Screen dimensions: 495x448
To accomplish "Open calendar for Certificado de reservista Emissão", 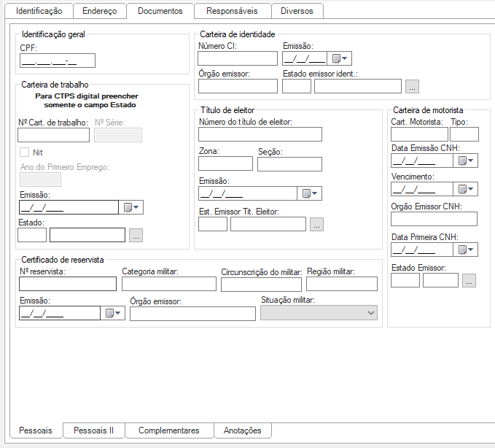I will click(x=114, y=313).
